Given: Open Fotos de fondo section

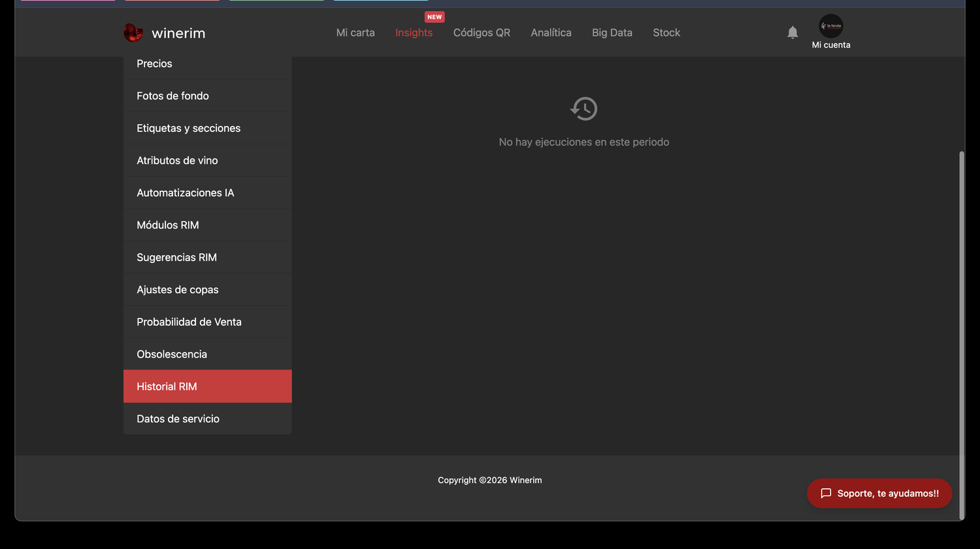Looking at the screenshot, I should click(x=208, y=96).
